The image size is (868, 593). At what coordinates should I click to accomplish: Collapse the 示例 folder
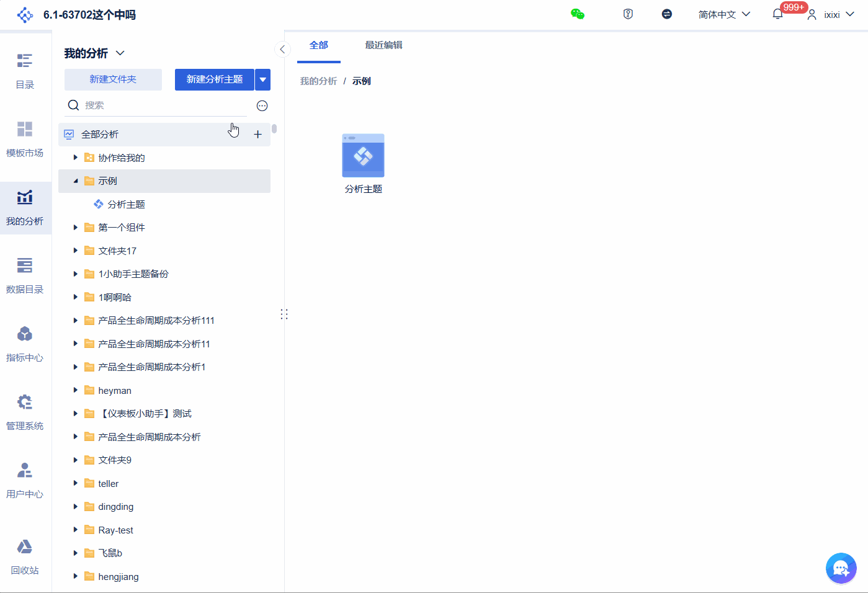tap(76, 181)
